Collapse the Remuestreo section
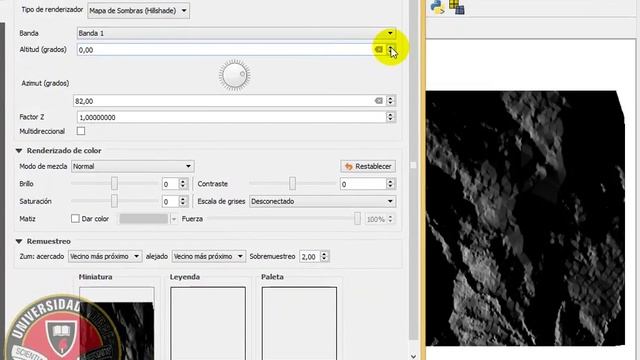 click(19, 241)
